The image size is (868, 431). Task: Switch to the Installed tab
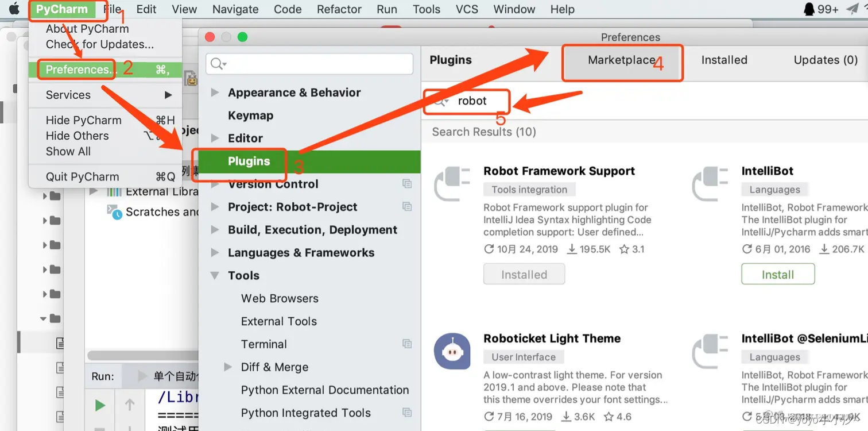pyautogui.click(x=724, y=59)
